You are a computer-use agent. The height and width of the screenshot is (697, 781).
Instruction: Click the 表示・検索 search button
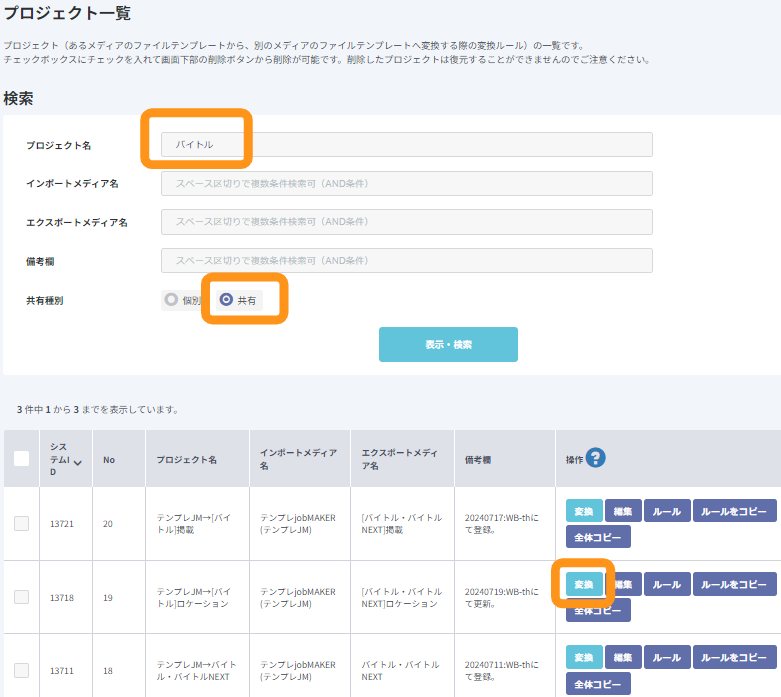click(x=448, y=344)
